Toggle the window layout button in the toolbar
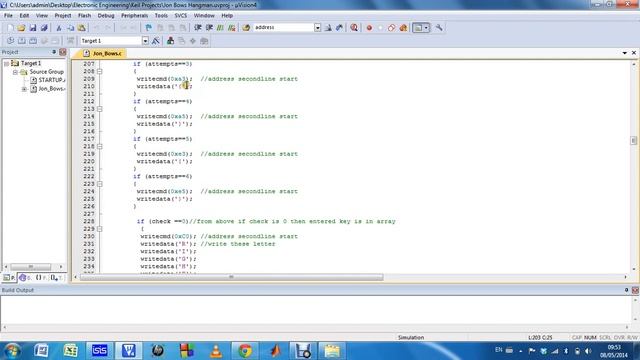The image size is (640, 360). [418, 28]
